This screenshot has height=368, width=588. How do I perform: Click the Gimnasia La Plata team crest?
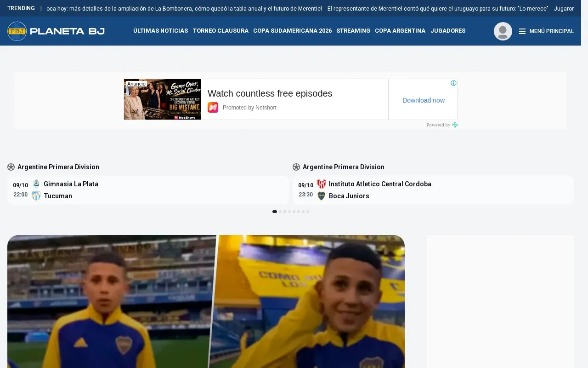(x=36, y=184)
